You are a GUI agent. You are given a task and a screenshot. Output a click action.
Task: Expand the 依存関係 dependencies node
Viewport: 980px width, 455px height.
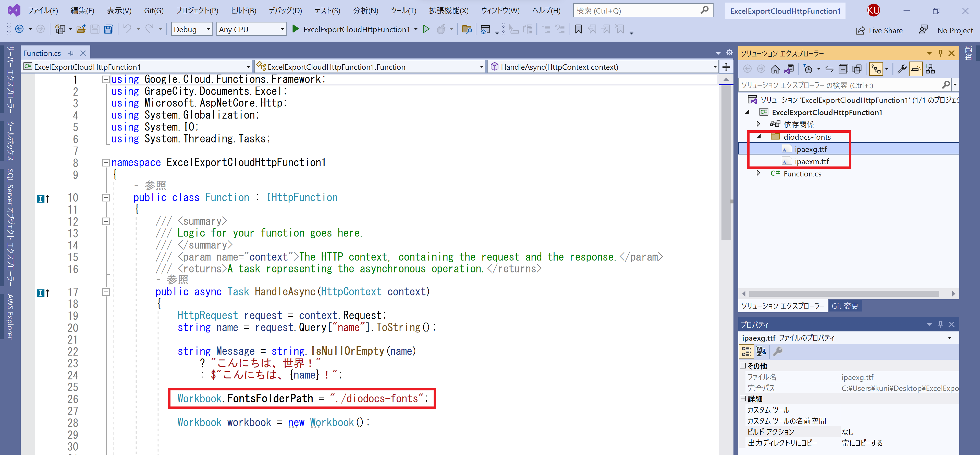[x=758, y=124]
